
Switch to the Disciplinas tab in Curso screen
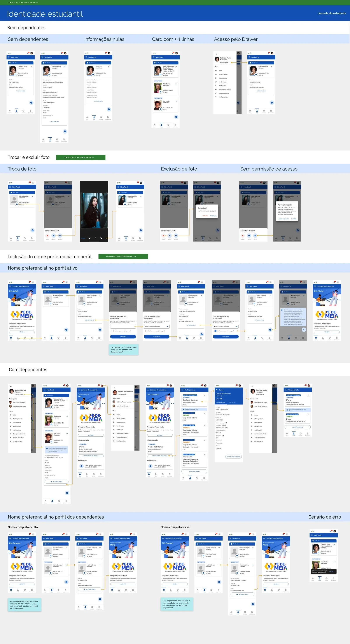tap(233, 402)
